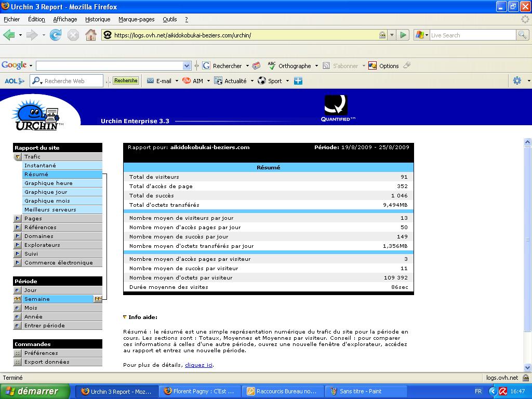The width and height of the screenshot is (532, 399).
Task: Click the green Recherche button on AOL toolbar
Action: tap(126, 81)
